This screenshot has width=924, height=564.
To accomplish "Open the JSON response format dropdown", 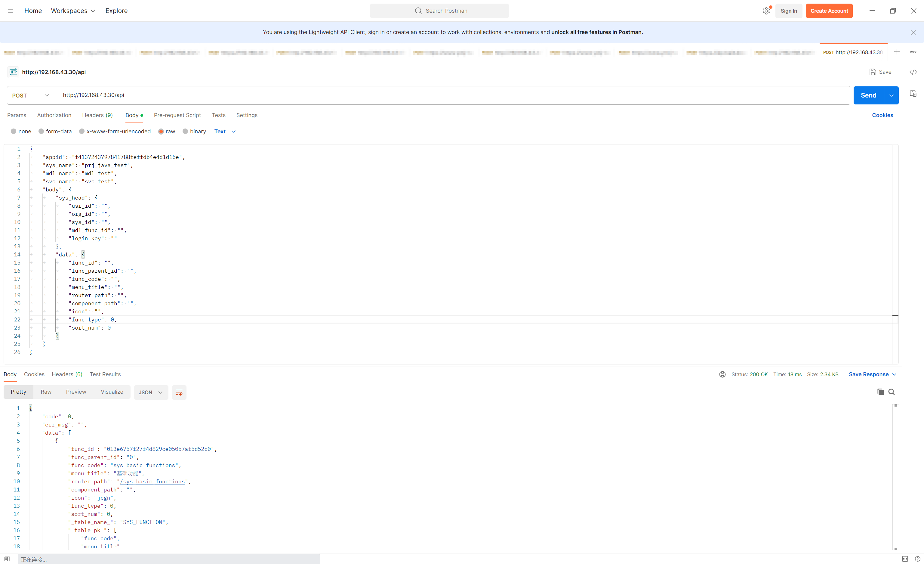I will 150,392.
